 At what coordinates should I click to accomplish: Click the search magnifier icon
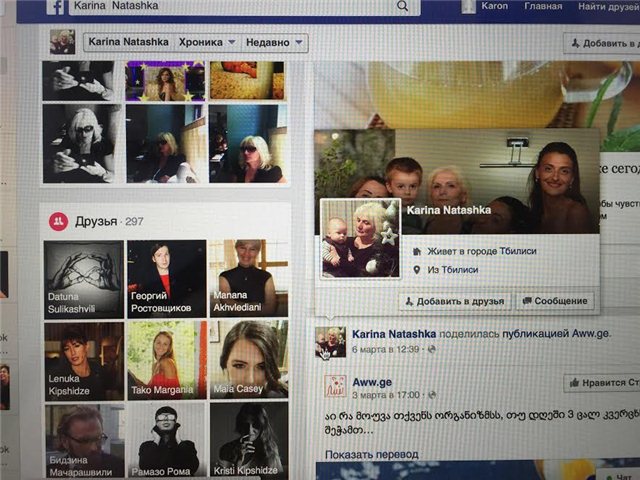[402, 6]
